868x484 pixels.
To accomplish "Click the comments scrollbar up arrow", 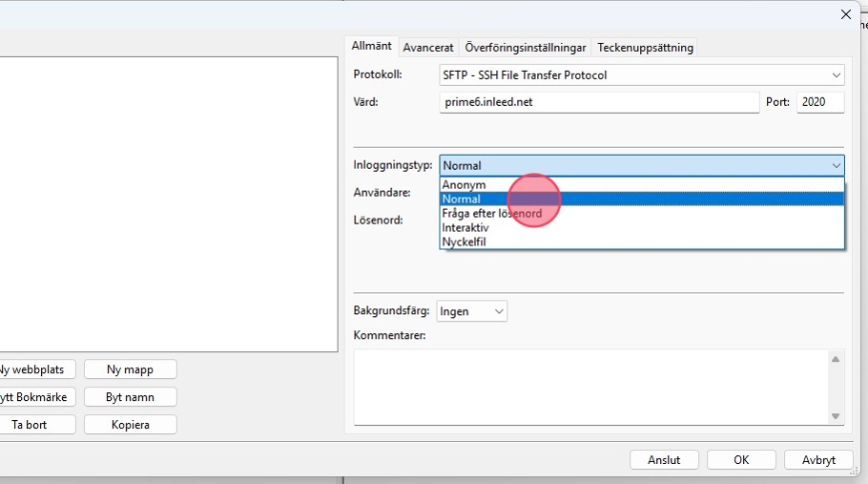I will pyautogui.click(x=836, y=359).
